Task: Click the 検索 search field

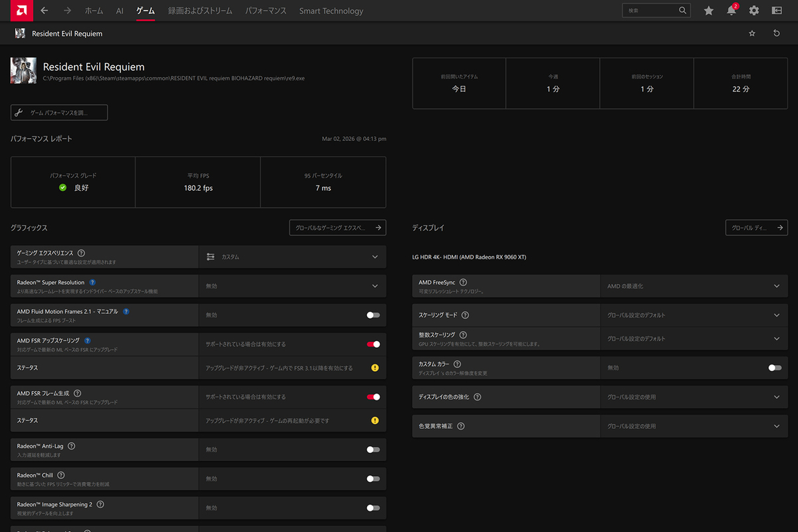Action: tap(650, 11)
